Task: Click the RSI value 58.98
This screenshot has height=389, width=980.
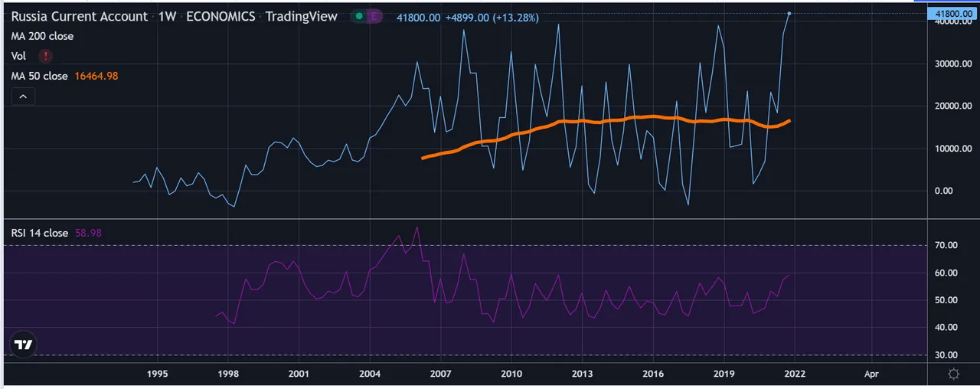Action: [x=87, y=233]
